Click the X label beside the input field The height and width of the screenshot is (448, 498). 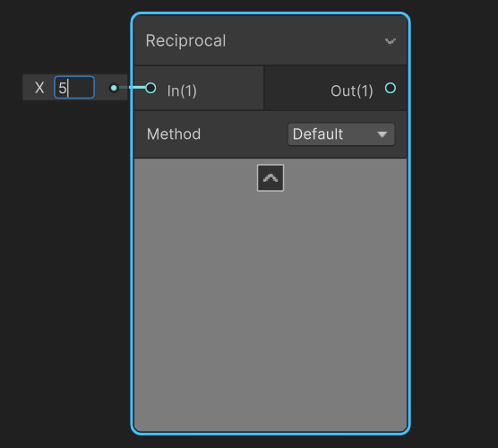(x=39, y=88)
